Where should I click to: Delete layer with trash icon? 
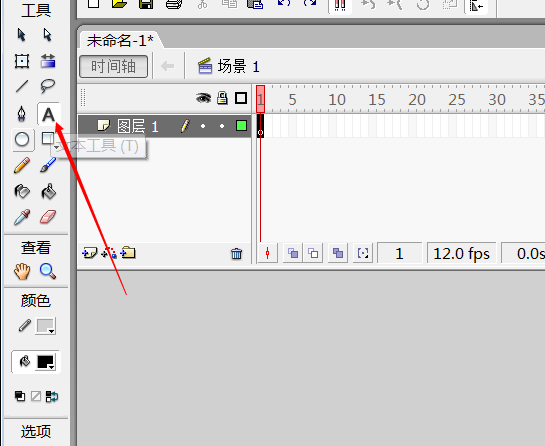(x=236, y=253)
